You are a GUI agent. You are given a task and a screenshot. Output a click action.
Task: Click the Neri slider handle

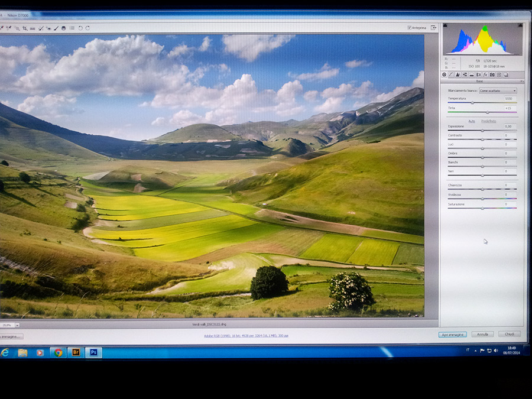tap(482, 175)
